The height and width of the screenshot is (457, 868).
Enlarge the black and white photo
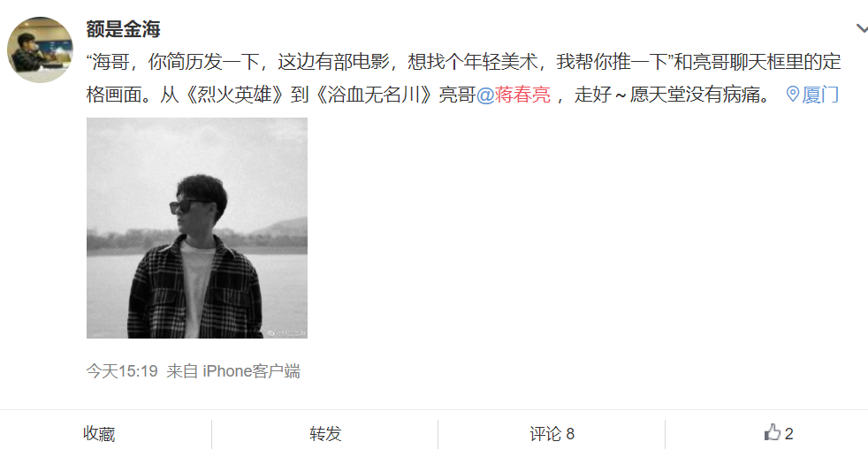(x=197, y=228)
